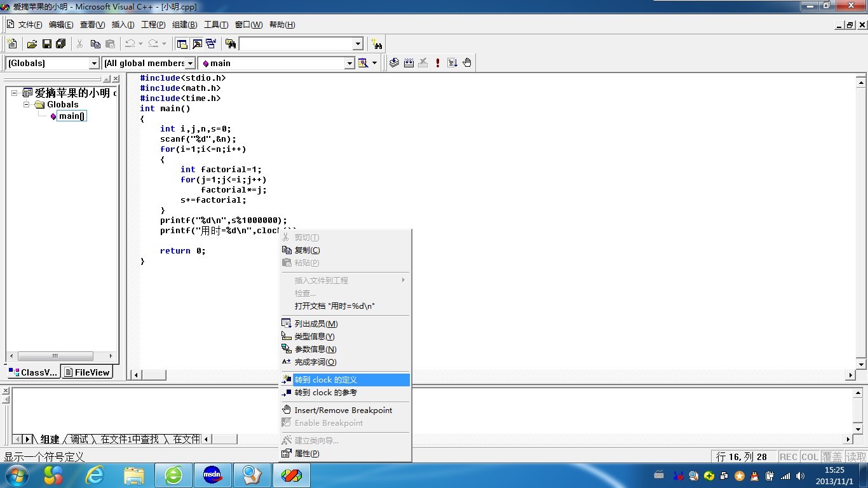This screenshot has width=868, height=488.
Task: Open the (Globals) class dropdown
Action: pyautogui.click(x=94, y=63)
